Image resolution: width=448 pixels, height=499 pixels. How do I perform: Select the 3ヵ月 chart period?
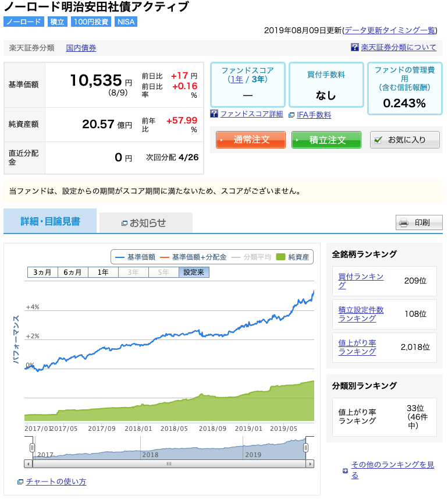point(42,272)
